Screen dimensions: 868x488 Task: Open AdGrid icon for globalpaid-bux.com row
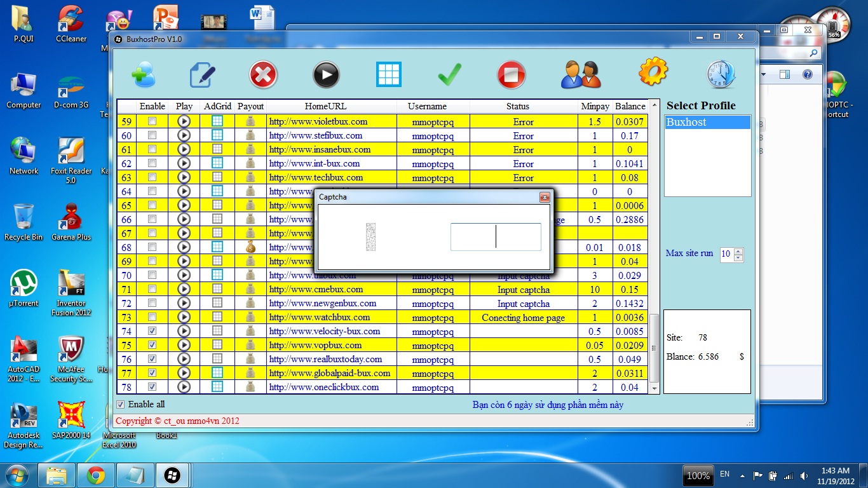click(x=217, y=373)
